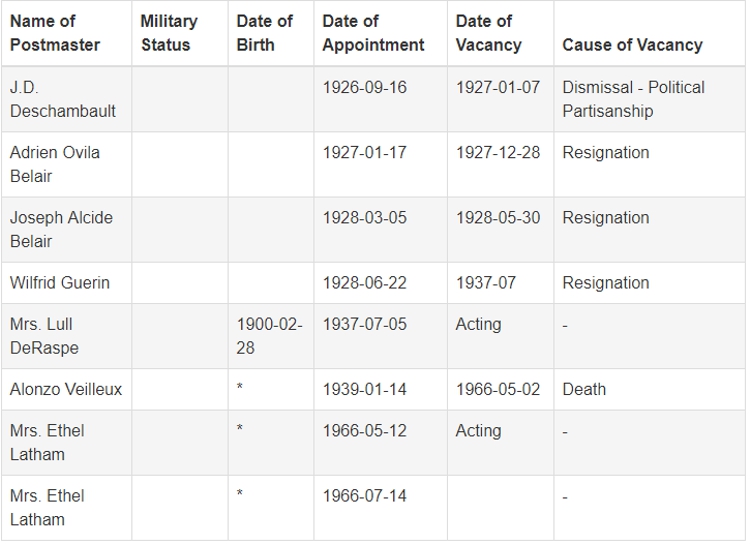Click the Alonzo Veilleux name cell
The image size is (750, 545).
click(66, 389)
